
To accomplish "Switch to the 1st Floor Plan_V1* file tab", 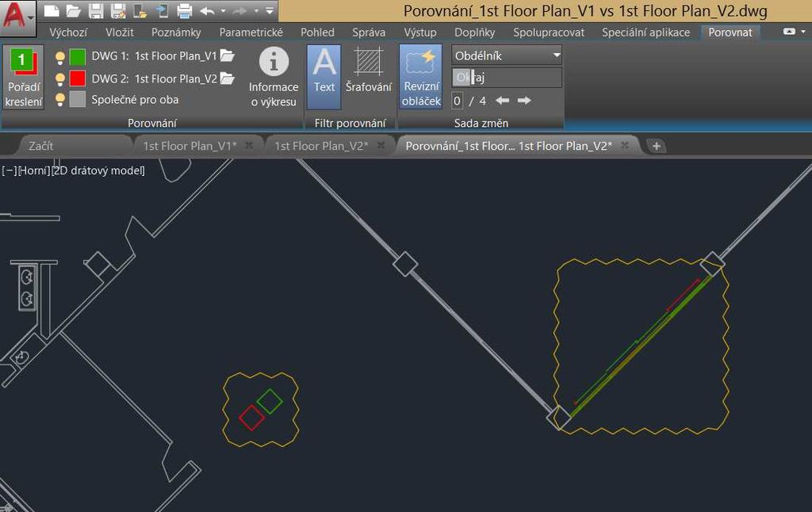I will click(190, 146).
